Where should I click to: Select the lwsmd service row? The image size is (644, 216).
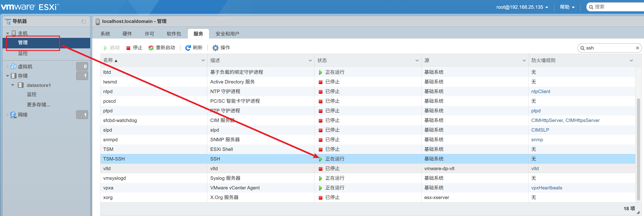[x=368, y=82]
